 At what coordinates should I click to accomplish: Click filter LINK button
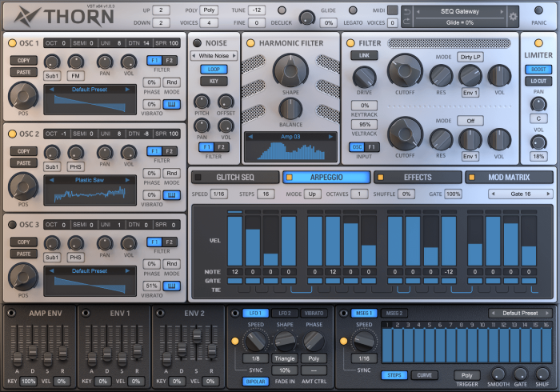tap(364, 55)
